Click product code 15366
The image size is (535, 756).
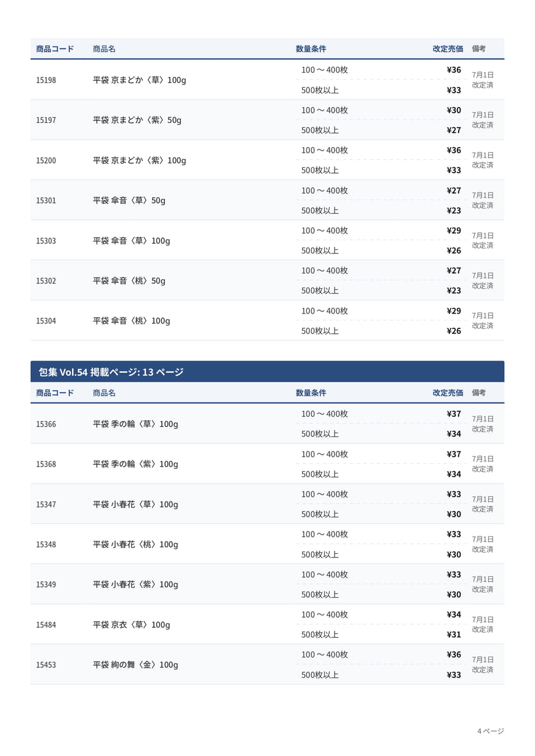(46, 424)
